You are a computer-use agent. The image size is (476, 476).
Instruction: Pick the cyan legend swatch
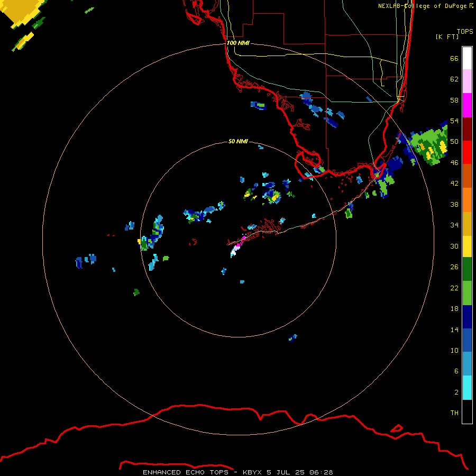(467, 388)
